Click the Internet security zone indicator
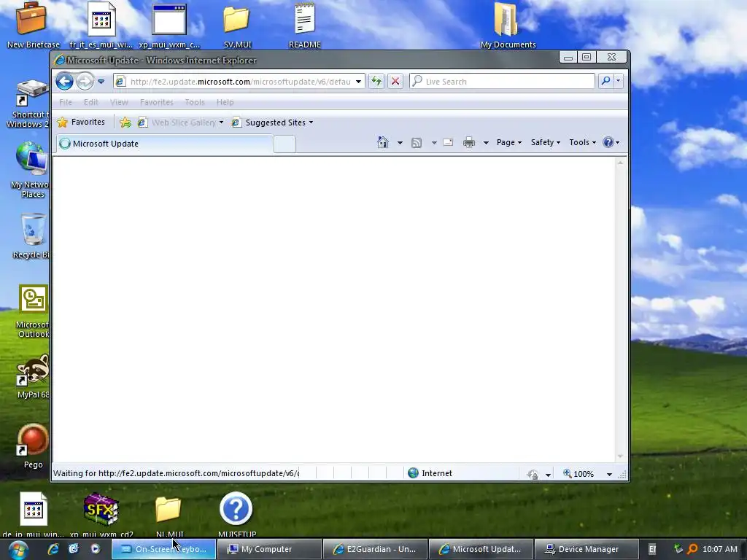The height and width of the screenshot is (560, 747). (430, 473)
